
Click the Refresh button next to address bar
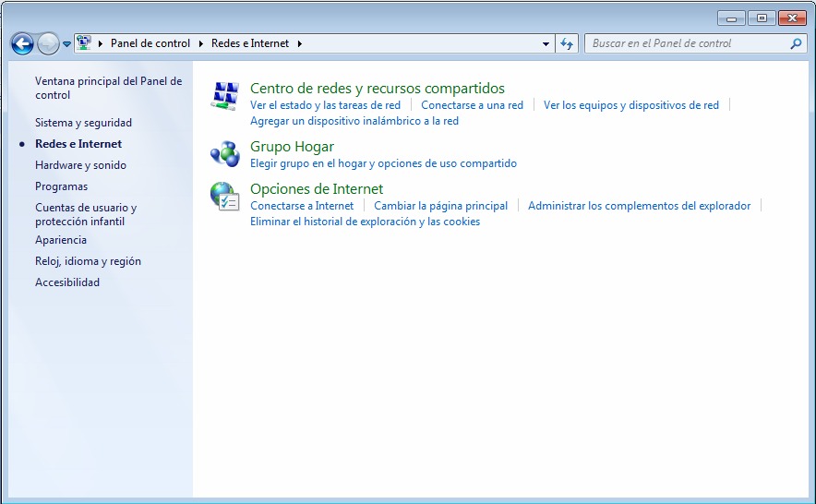[x=567, y=43]
